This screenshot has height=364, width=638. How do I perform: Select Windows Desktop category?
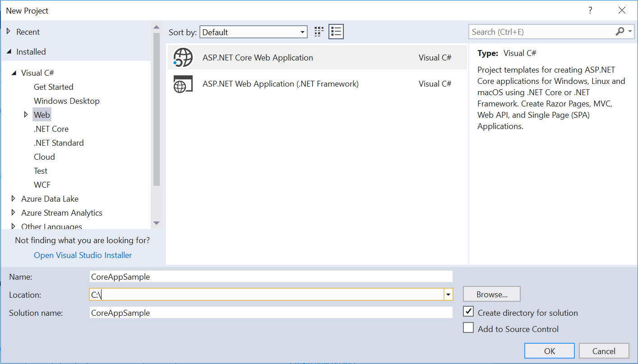pyautogui.click(x=67, y=101)
